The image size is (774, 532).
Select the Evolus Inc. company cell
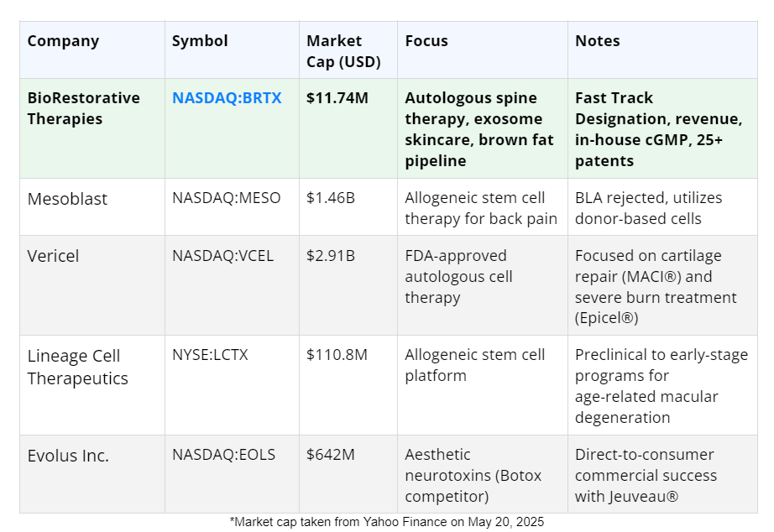pyautogui.click(x=68, y=456)
